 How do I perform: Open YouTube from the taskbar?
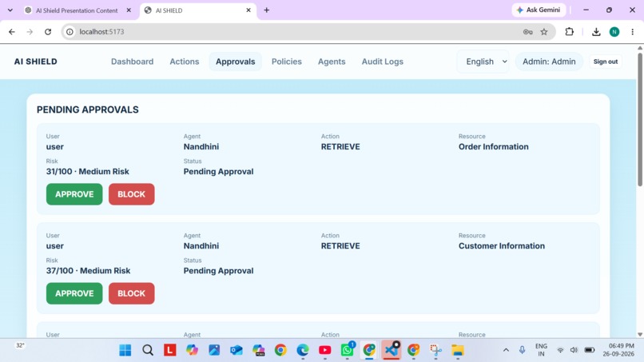[x=325, y=350]
